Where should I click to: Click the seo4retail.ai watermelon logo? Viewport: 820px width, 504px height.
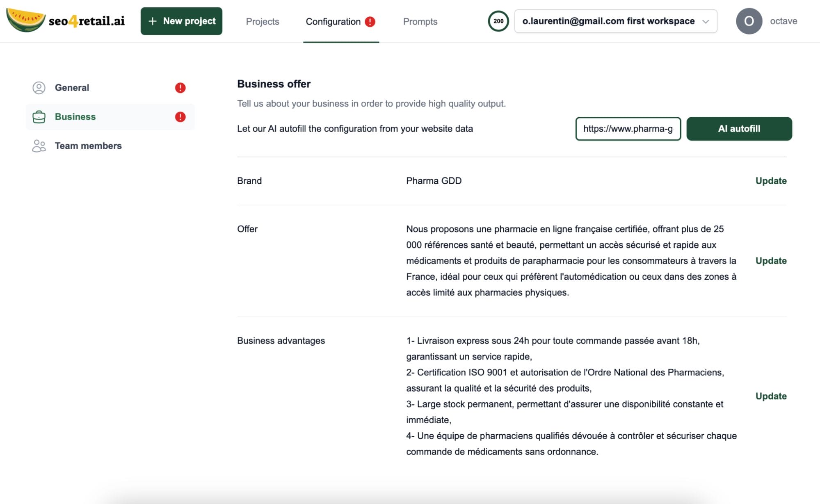point(25,20)
